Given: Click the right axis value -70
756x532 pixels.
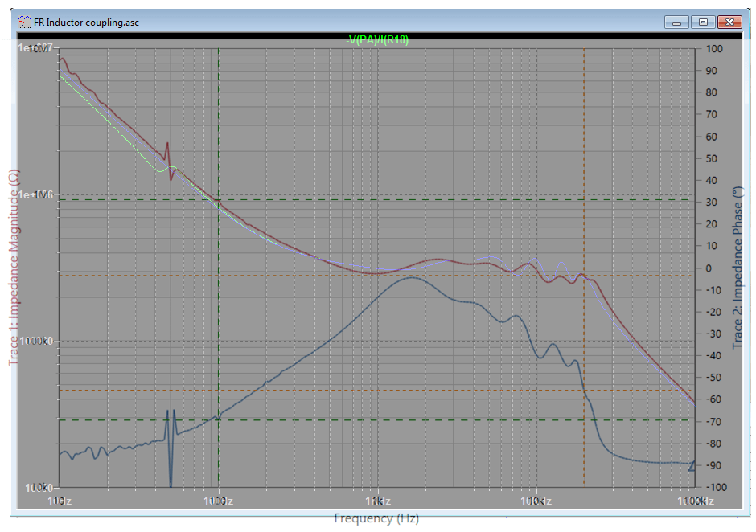Looking at the screenshot, I should [x=713, y=422].
